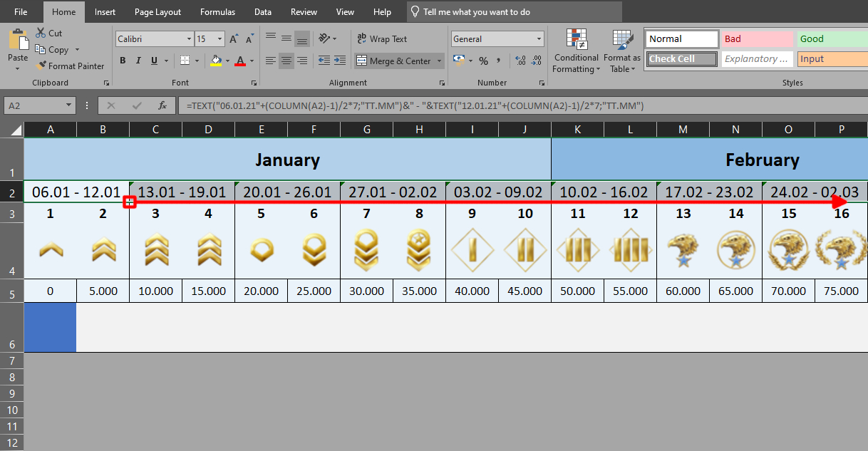Viewport: 868px width, 451px height.
Task: Activate the Format Painter tool
Action: 70,66
